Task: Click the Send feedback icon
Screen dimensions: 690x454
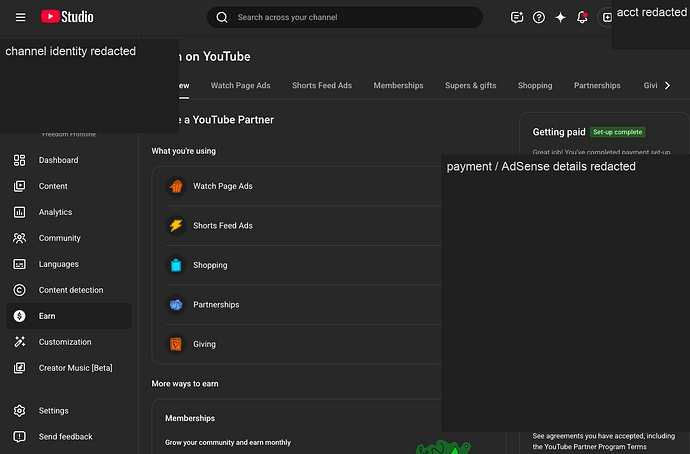Action: pos(19,436)
